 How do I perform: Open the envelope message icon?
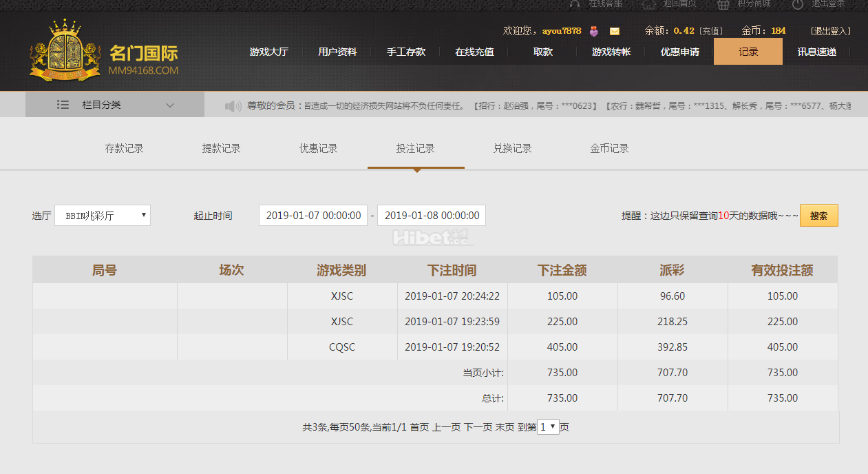coord(615,31)
